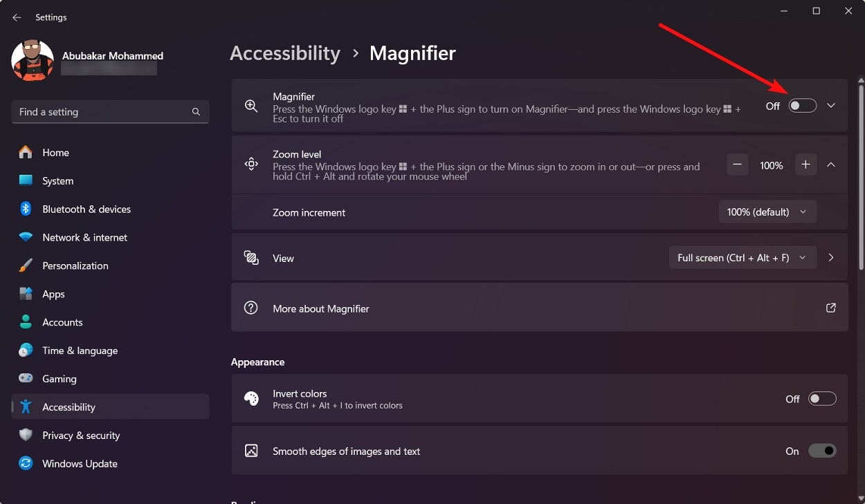Open the Zoom increment dropdown
Screen dimensions: 865x504
pyautogui.click(x=767, y=212)
